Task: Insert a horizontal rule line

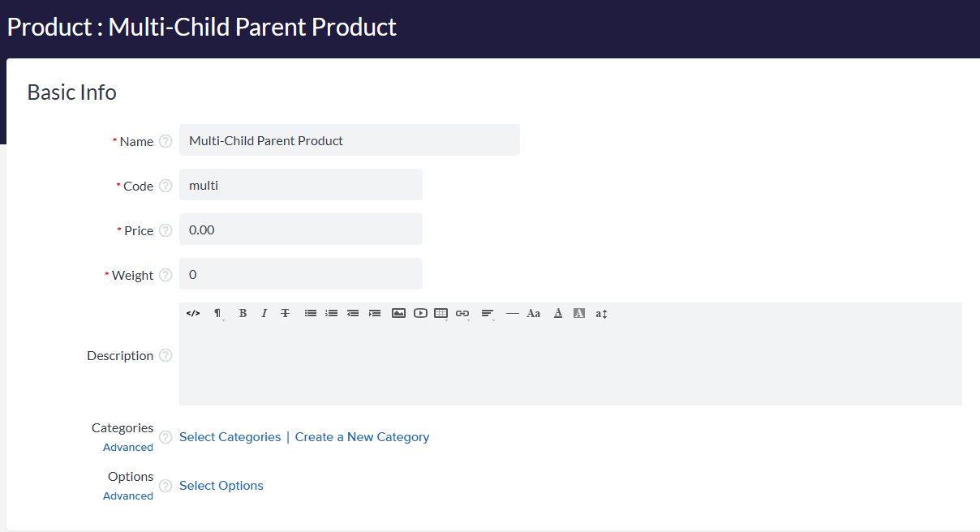Action: pyautogui.click(x=512, y=313)
